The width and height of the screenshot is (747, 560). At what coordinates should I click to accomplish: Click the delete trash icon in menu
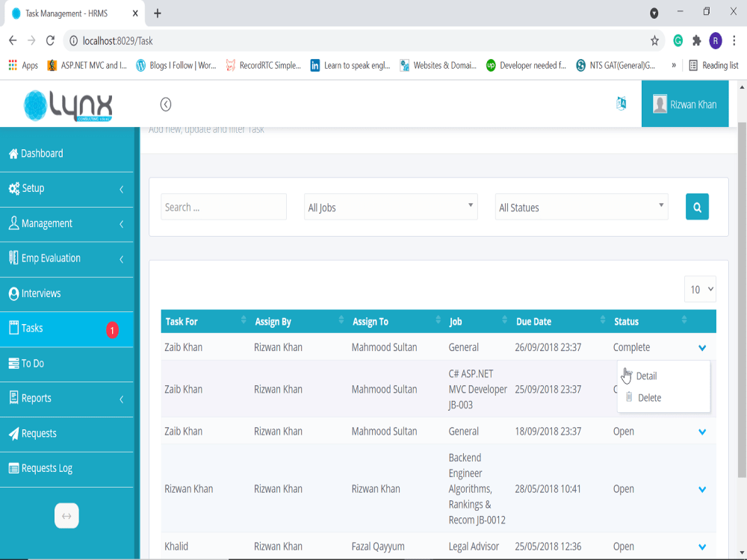[629, 396]
